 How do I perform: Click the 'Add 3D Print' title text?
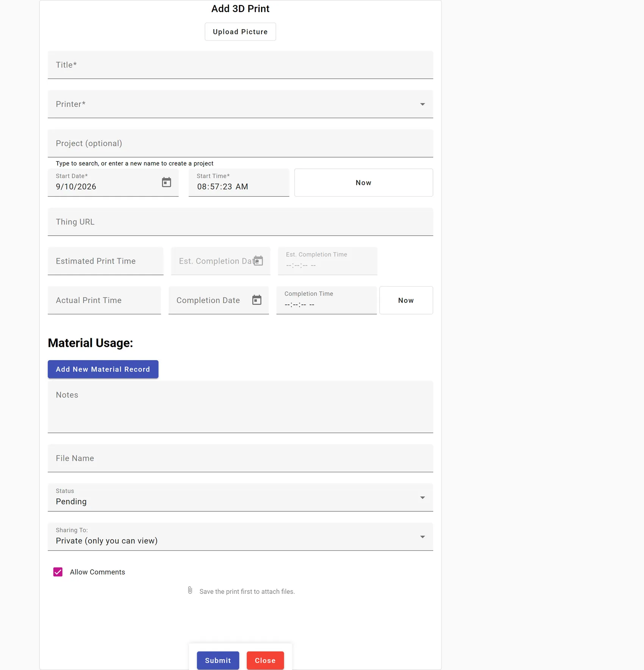tap(240, 9)
